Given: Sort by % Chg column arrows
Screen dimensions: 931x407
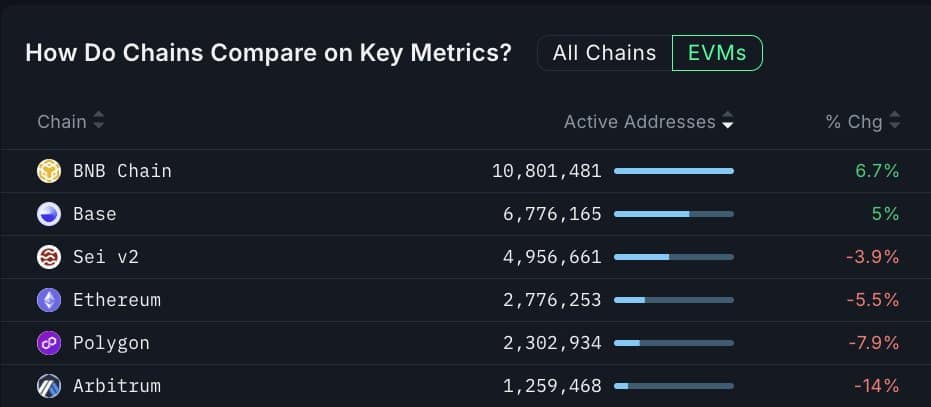Looking at the screenshot, I should pyautogui.click(x=894, y=122).
